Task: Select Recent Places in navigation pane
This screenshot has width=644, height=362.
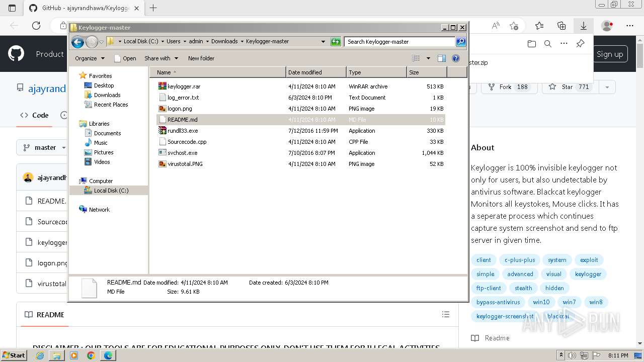Action: pos(111,105)
